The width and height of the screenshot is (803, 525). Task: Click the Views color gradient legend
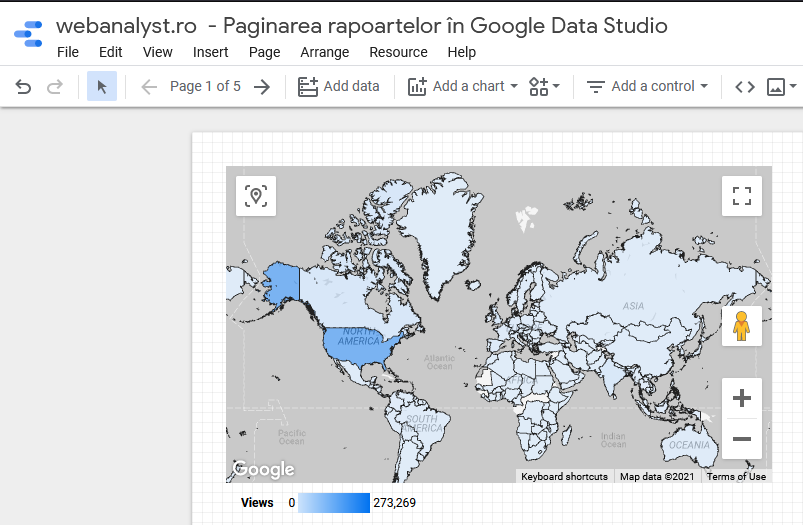334,503
